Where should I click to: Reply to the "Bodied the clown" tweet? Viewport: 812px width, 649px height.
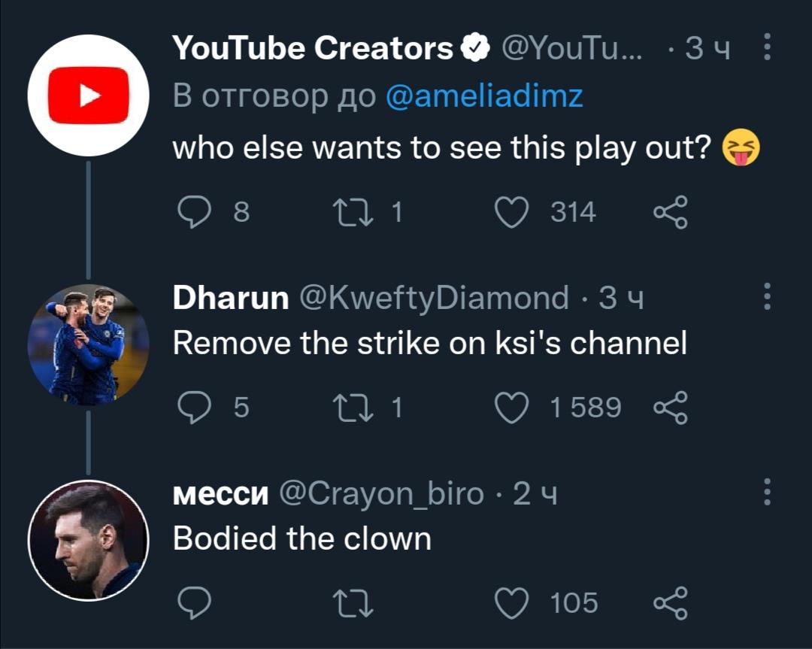pos(194,602)
